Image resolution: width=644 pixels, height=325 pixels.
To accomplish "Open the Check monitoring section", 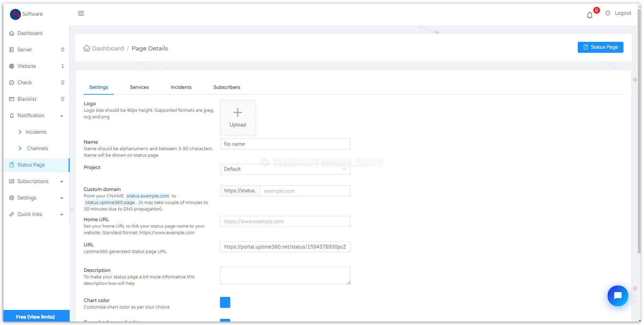I will coord(25,82).
